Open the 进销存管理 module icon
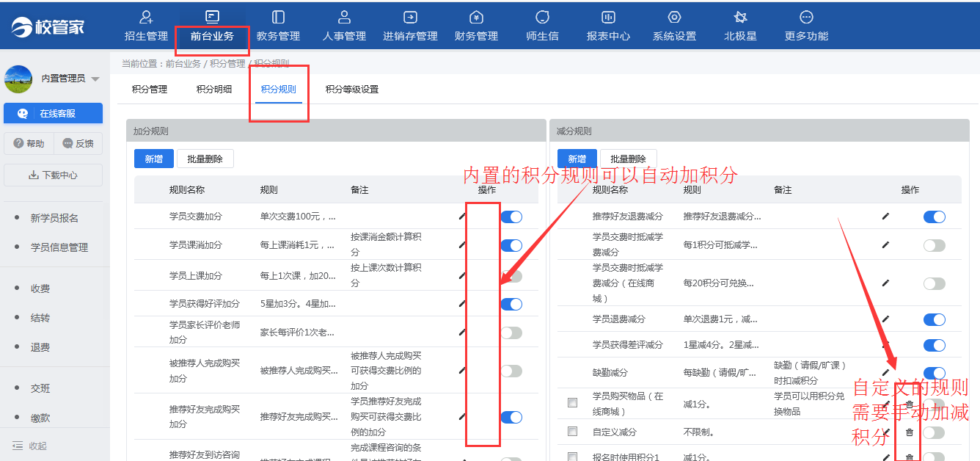Image resolution: width=980 pixels, height=461 pixels. pos(410,17)
